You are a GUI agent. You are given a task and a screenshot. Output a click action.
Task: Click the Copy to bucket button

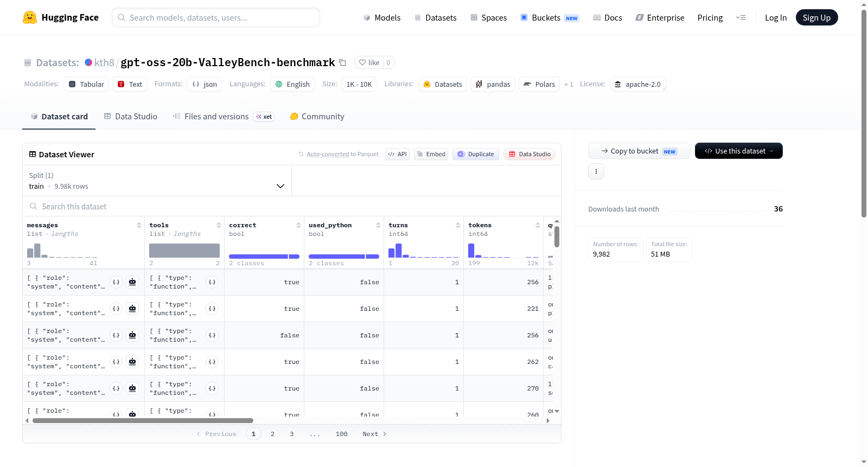639,151
